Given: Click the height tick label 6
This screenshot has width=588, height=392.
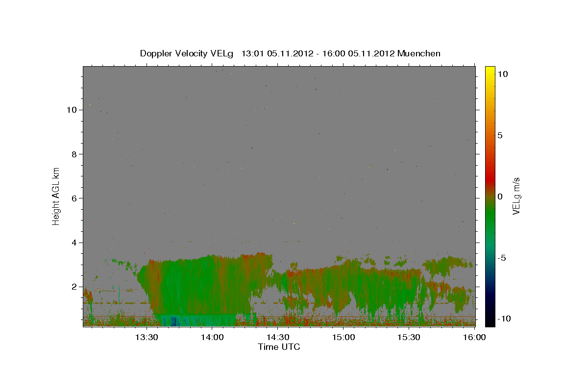Looking at the screenshot, I should click(x=73, y=198).
